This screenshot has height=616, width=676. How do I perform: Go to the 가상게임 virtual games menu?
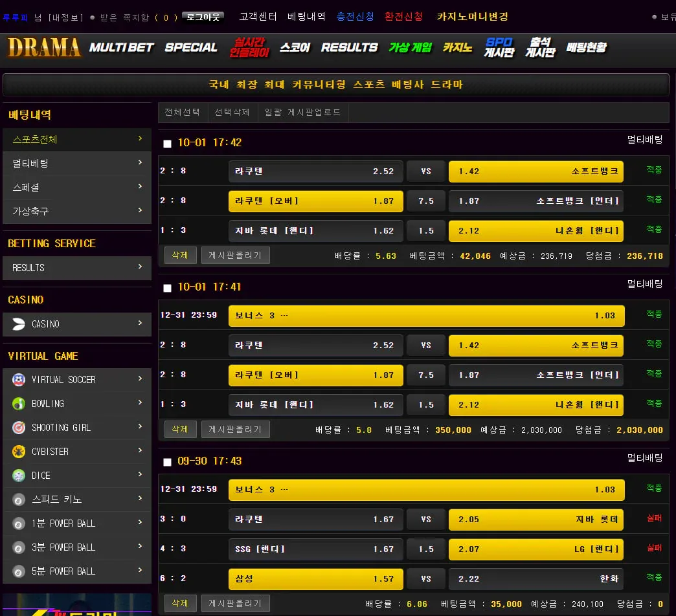(410, 47)
